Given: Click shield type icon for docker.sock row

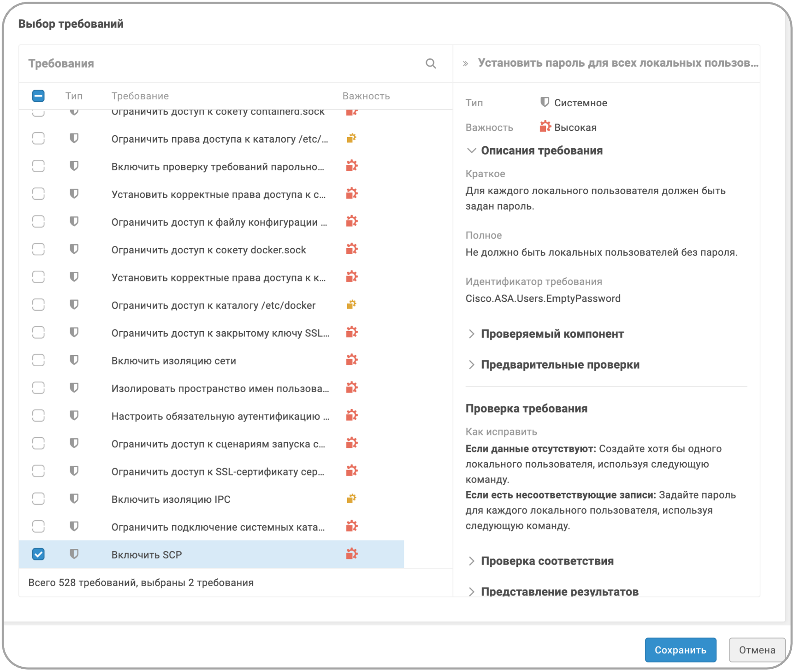Looking at the screenshot, I should pyautogui.click(x=74, y=249).
